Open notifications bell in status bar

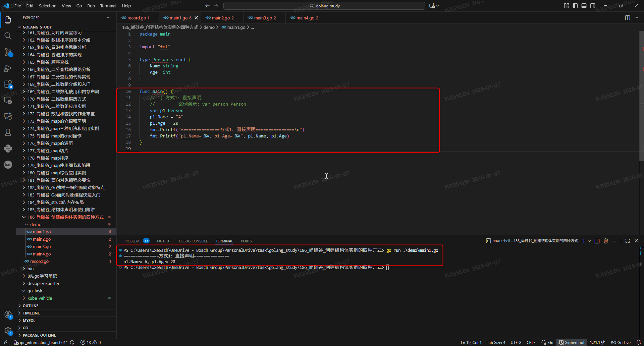(x=639, y=342)
